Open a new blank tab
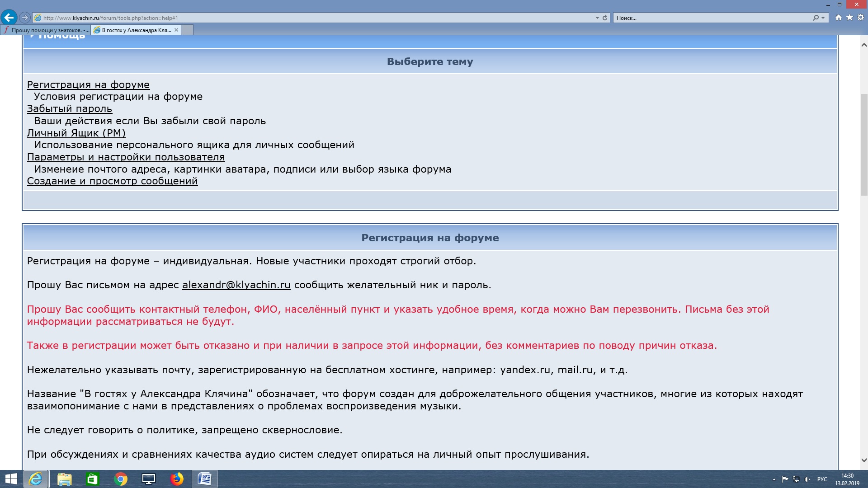Screen dimensions: 868x488 click(x=187, y=30)
